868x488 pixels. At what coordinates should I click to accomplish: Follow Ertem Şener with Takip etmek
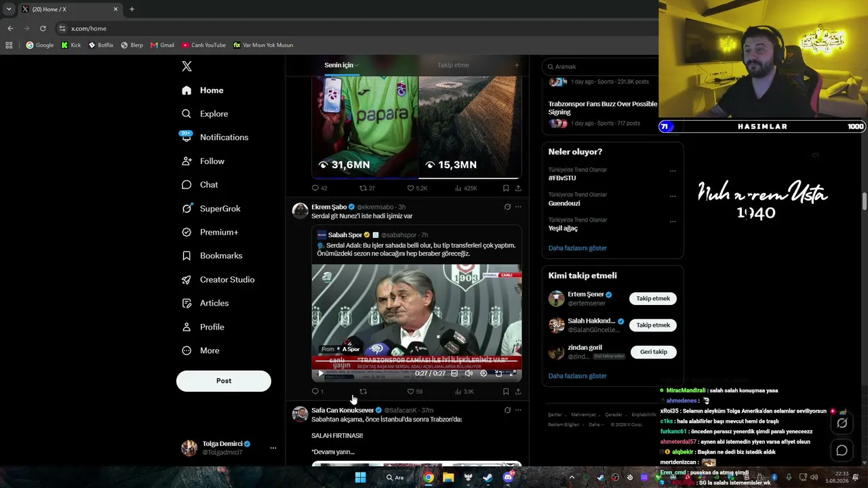coord(653,298)
